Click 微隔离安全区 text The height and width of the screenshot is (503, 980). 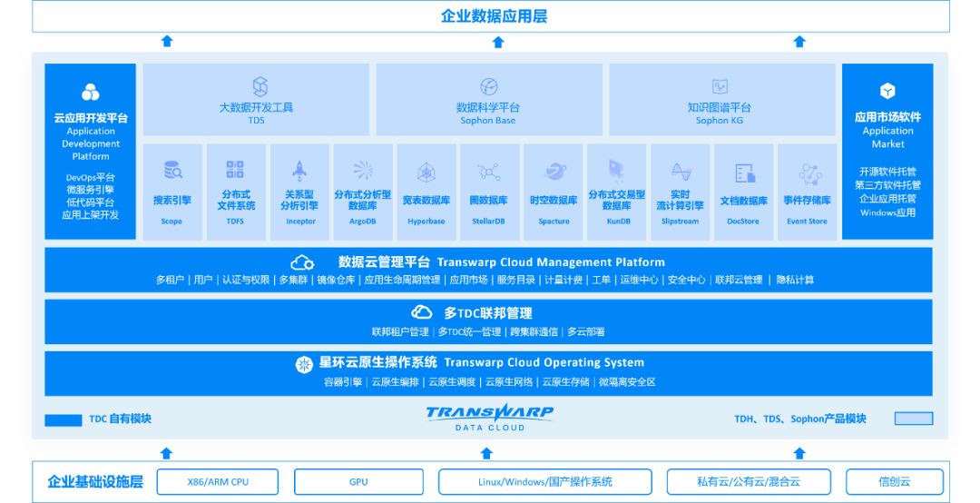coord(627,381)
